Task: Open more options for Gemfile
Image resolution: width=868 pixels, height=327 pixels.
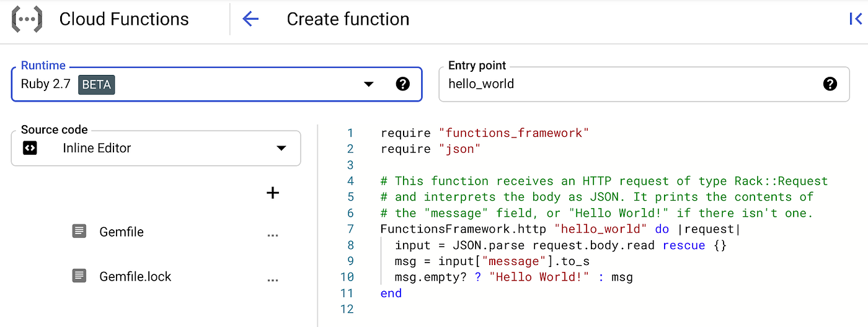Action: 273,235
